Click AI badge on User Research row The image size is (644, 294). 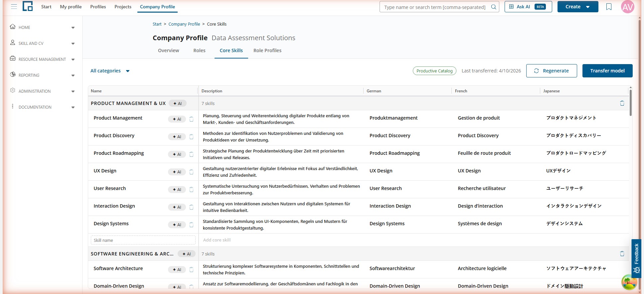pyautogui.click(x=177, y=189)
